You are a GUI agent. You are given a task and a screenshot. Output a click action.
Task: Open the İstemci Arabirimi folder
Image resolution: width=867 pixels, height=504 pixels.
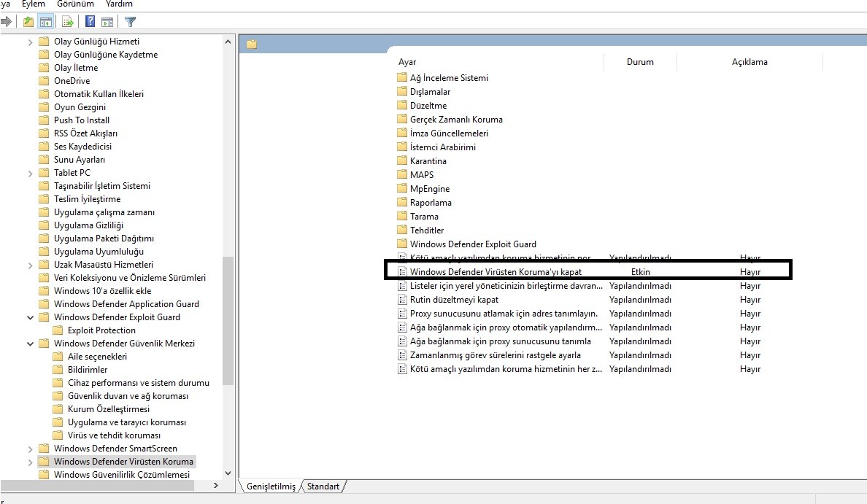point(442,147)
